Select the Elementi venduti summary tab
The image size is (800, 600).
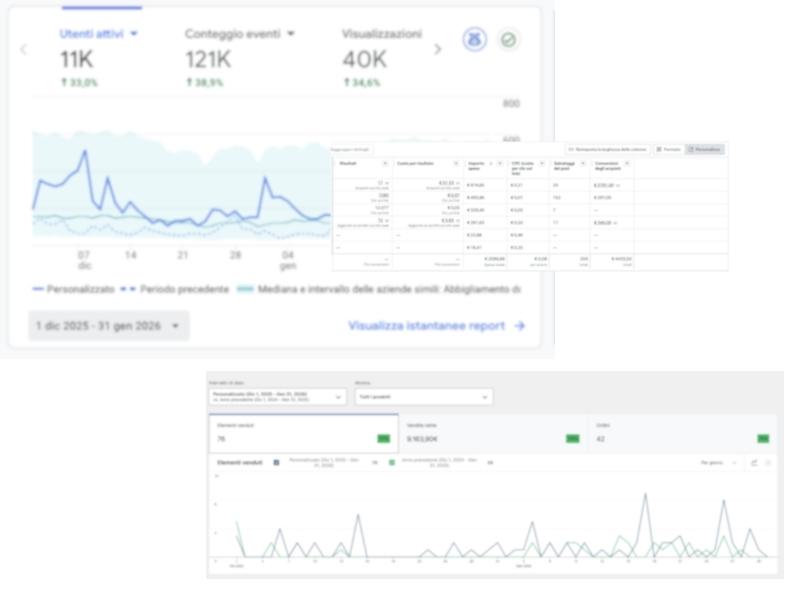point(302,432)
